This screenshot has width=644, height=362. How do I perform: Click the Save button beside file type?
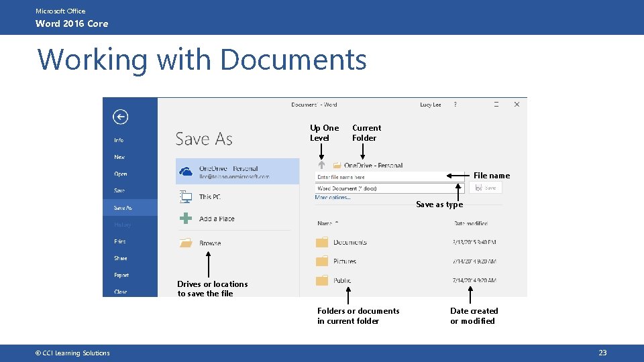click(x=486, y=188)
